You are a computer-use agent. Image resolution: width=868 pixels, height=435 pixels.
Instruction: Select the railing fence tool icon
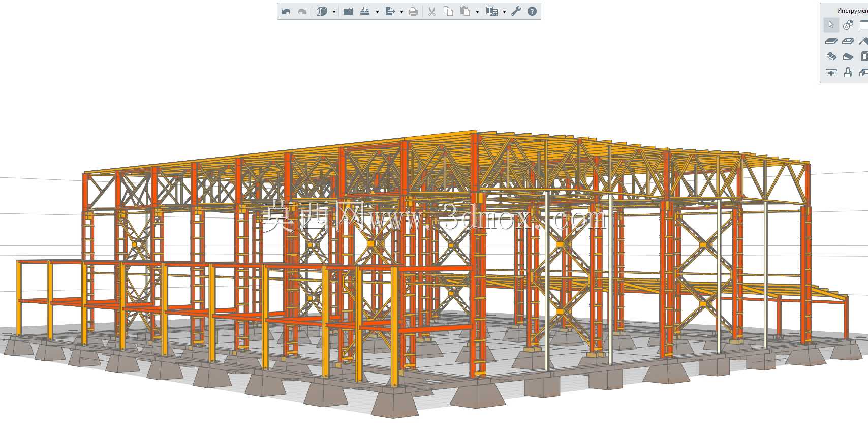[x=831, y=73]
